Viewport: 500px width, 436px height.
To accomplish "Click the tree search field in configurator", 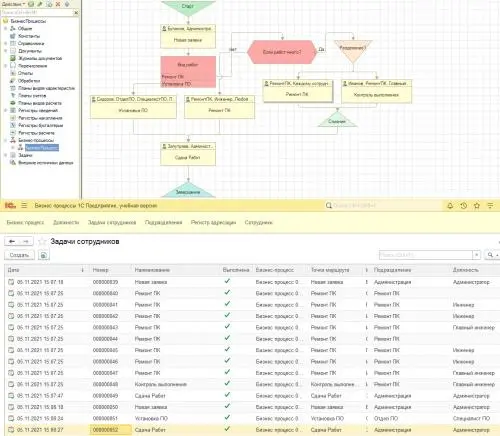I will pyautogui.click(x=37, y=13).
